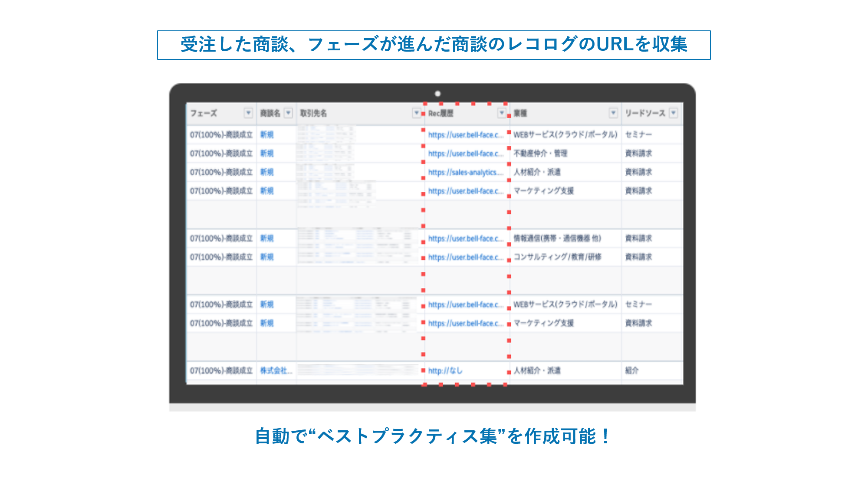Image resolution: width=868 pixels, height=488 pixels.
Task: Open the 新規 link in the 情報通信 row
Action: coord(267,239)
